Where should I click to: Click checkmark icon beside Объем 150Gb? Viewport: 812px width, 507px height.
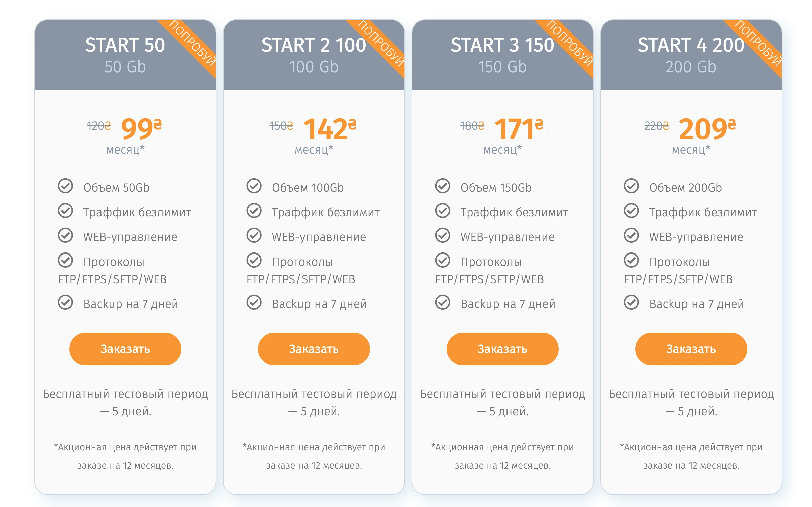click(443, 186)
